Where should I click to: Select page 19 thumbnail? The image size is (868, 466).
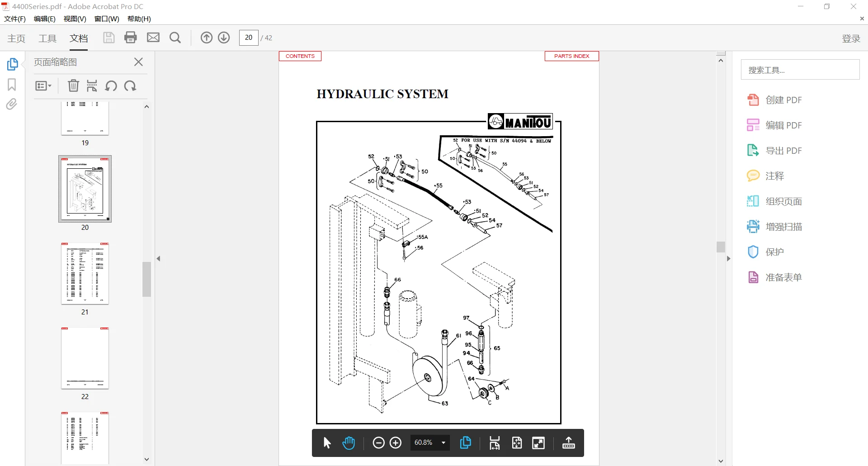click(85, 118)
